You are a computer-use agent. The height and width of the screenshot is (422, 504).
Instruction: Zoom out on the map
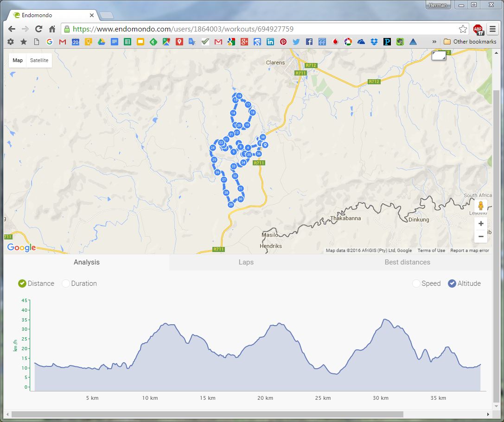point(481,236)
